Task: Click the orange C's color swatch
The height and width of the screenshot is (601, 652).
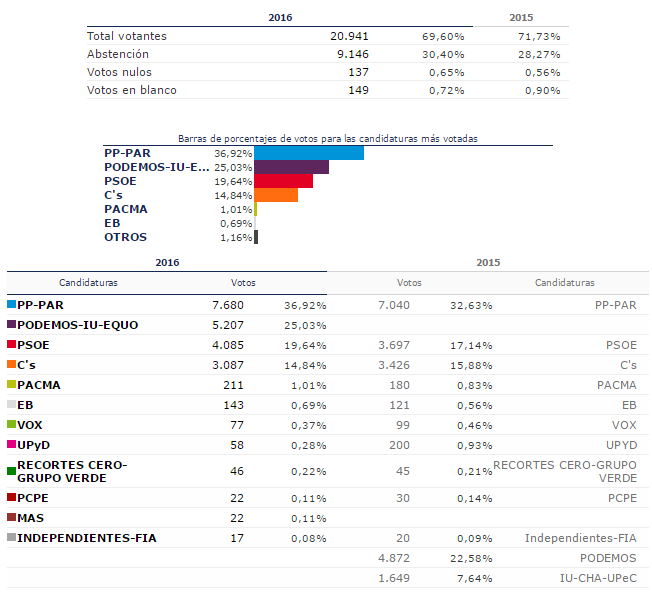Action: [x=11, y=364]
